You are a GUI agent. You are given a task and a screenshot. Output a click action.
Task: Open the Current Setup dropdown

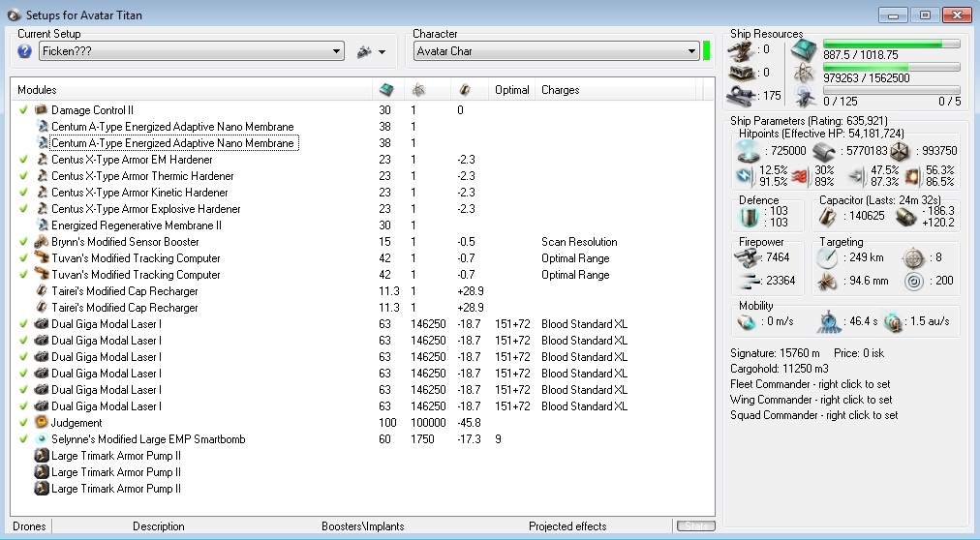[x=336, y=51]
